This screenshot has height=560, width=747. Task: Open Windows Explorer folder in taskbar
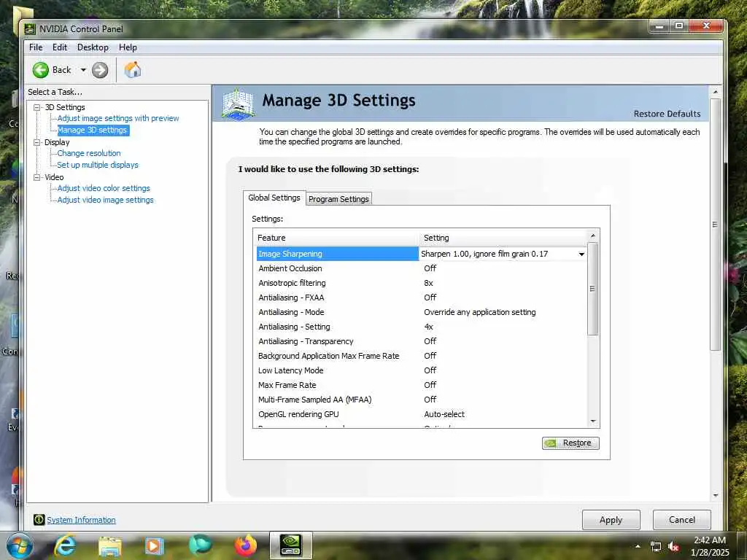[111, 546]
